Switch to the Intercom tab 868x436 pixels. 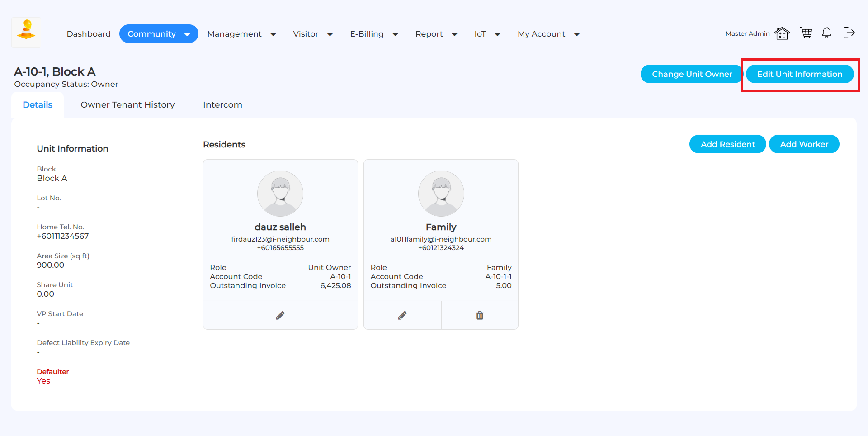tap(222, 105)
